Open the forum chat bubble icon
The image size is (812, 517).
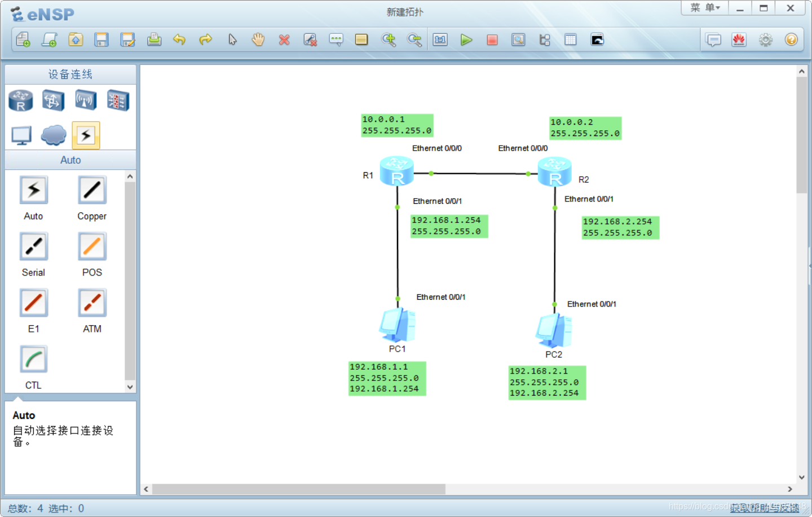point(713,40)
